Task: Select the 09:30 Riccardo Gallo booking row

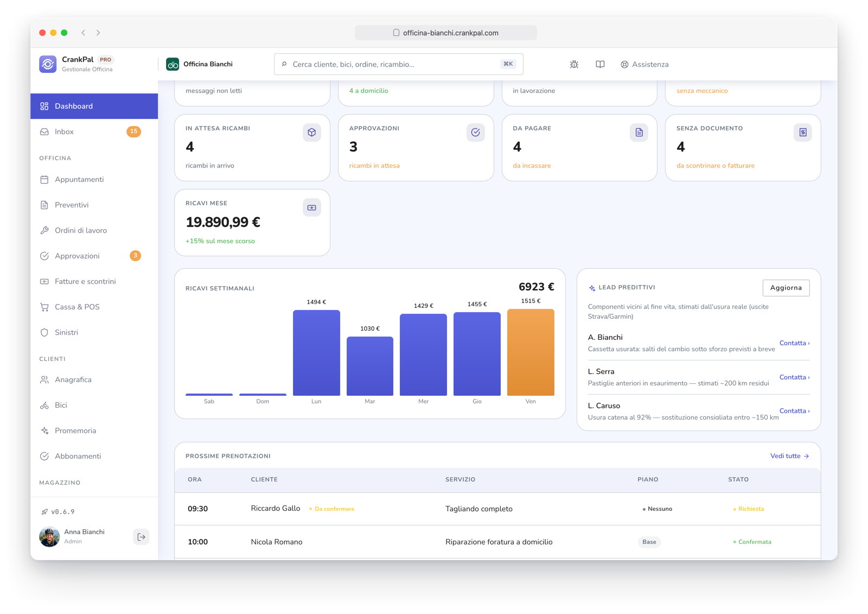Action: coord(497,509)
